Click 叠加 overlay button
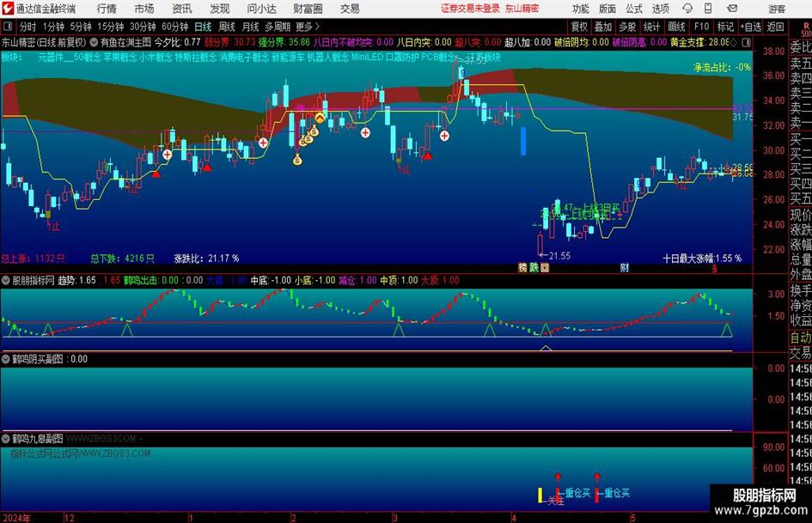Screen dimensions: 812x523 click(x=603, y=27)
